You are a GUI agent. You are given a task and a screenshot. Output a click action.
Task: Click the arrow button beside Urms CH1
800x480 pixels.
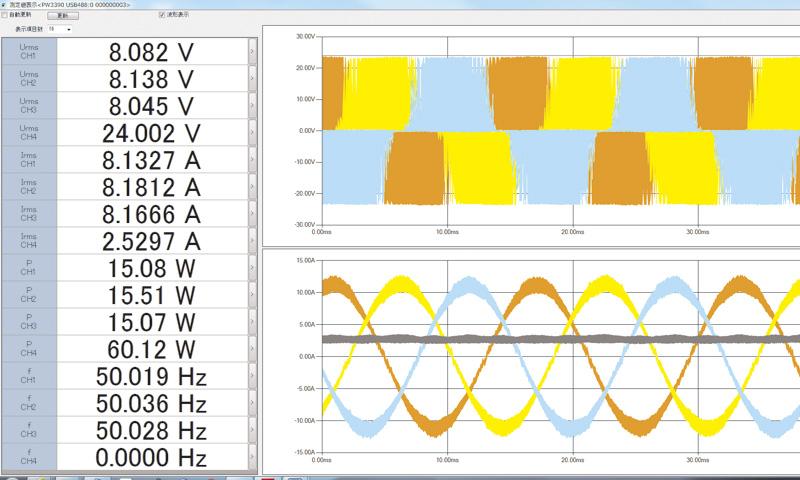tap(252, 52)
